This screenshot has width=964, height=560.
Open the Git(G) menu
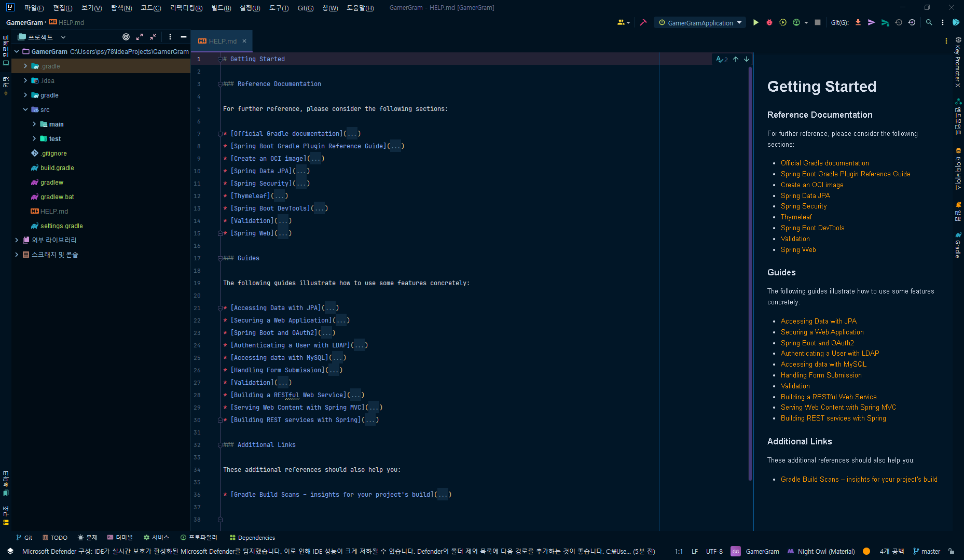pyautogui.click(x=305, y=8)
